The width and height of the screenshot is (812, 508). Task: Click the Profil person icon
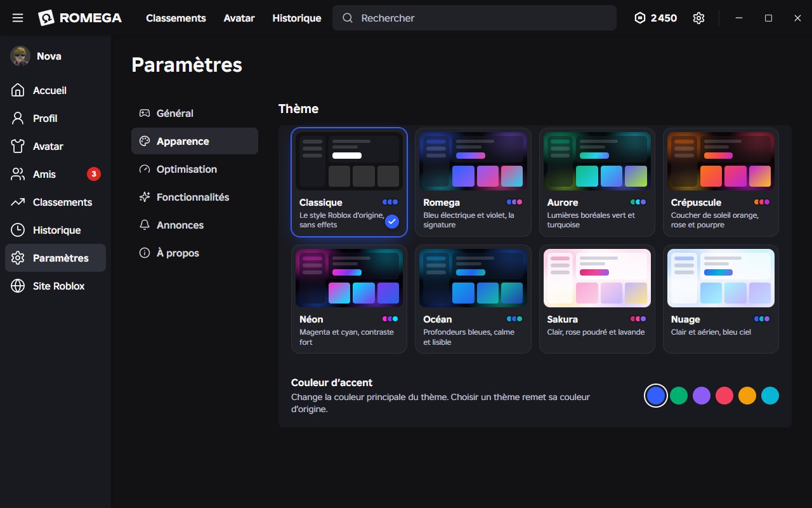pos(18,118)
